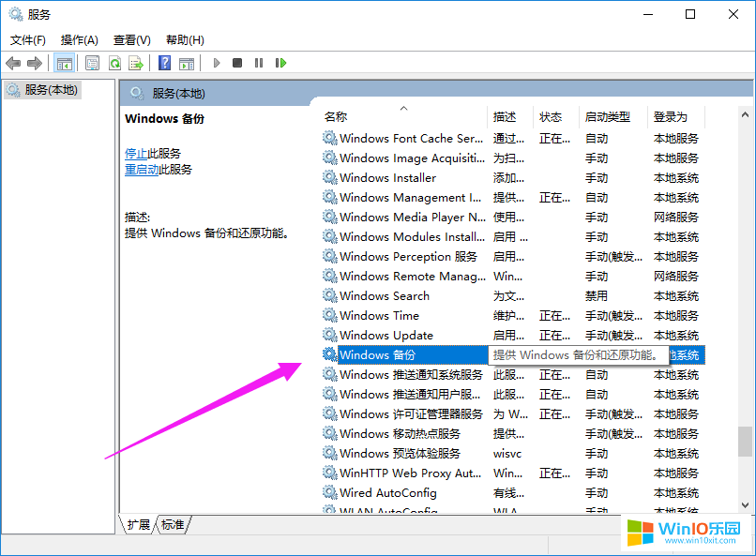This screenshot has width=756, height=556.
Task: Click the vertical scrollbar thumb
Action: coord(745,442)
